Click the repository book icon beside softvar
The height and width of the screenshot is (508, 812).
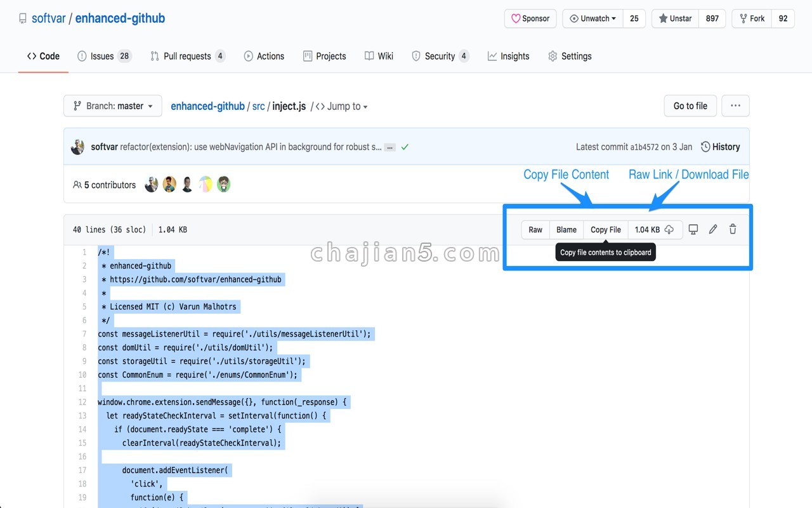[23, 18]
